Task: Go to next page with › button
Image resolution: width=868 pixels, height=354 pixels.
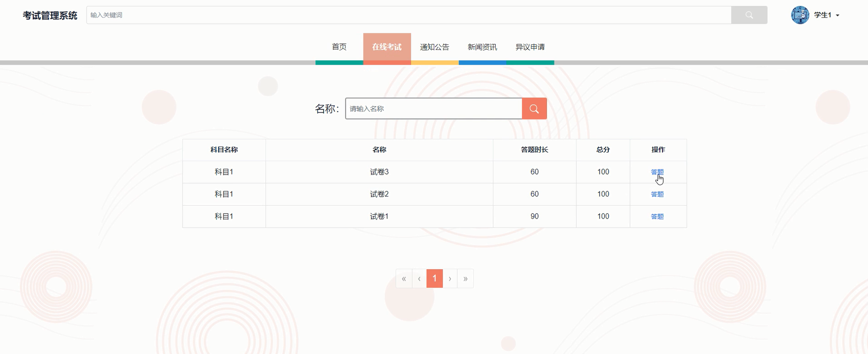Action: tap(450, 278)
